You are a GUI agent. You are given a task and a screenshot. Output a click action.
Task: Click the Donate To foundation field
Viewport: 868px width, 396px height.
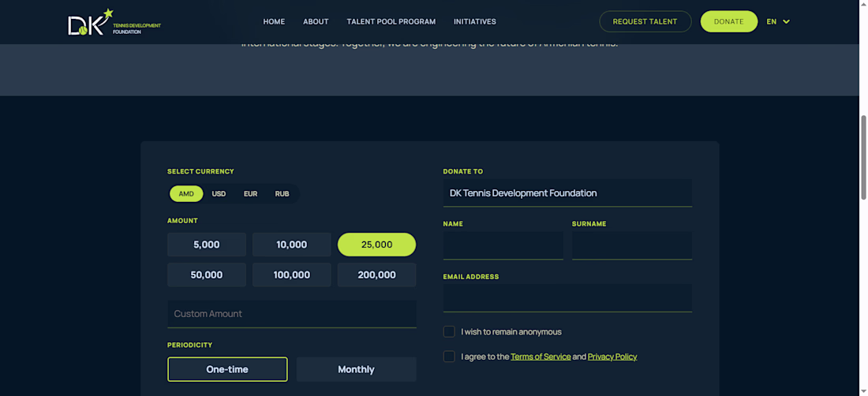click(x=567, y=193)
